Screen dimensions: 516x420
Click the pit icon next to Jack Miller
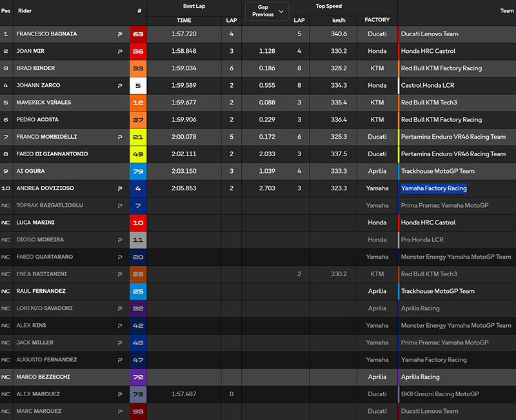point(120,343)
